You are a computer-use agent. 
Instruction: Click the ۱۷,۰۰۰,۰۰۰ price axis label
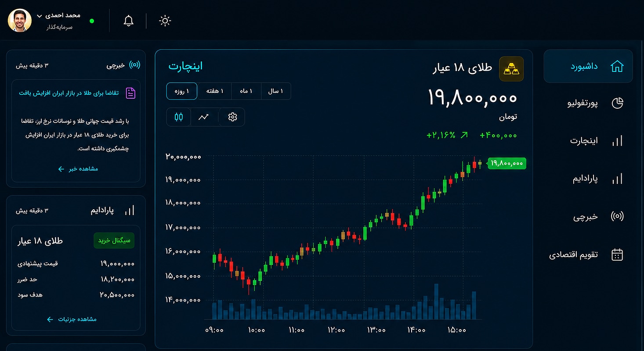[183, 227]
